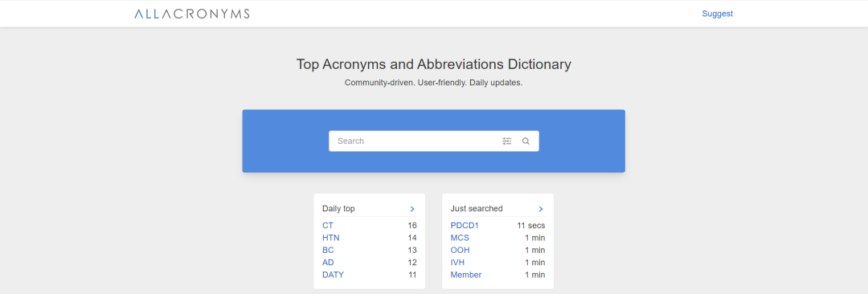Click the Member recent search link
Viewport: 868px width, 294px height.
click(466, 275)
